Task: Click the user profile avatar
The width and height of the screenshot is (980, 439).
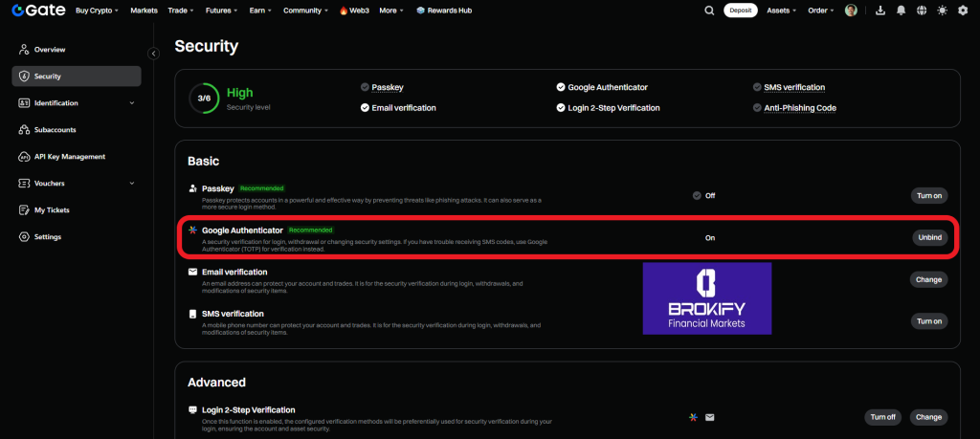Action: pos(851,11)
